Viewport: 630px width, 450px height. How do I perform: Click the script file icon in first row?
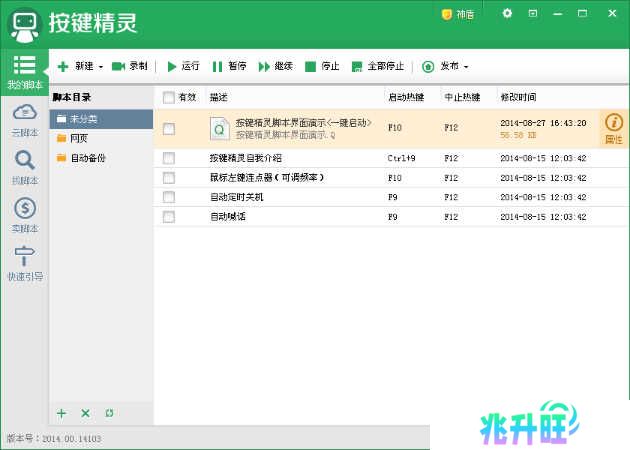(x=220, y=129)
